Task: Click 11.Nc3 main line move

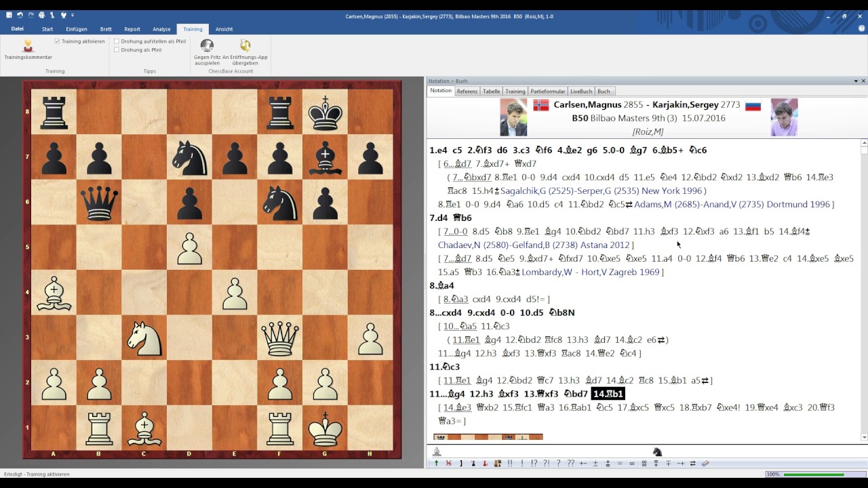Action: coord(445,367)
